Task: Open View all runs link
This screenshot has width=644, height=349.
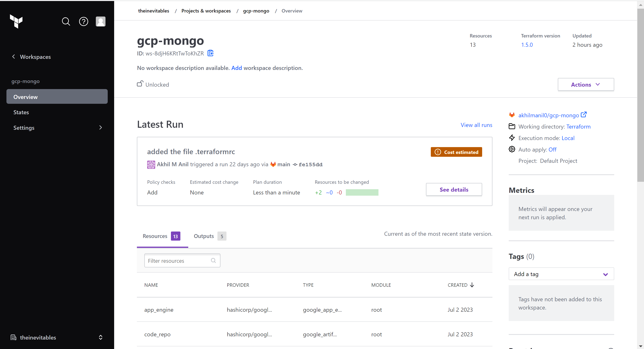Action: 476,125
